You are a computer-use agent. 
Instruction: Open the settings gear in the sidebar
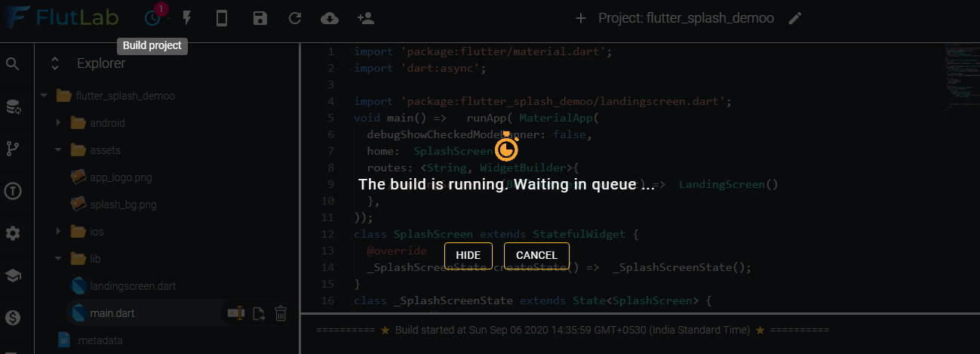(x=12, y=233)
